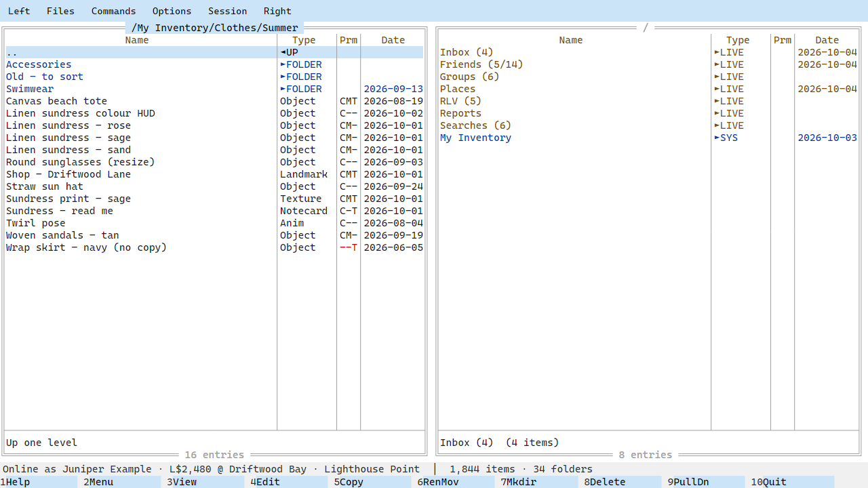Select the 'Linen sundress – rose' item
The image size is (868, 488).
click(214, 125)
